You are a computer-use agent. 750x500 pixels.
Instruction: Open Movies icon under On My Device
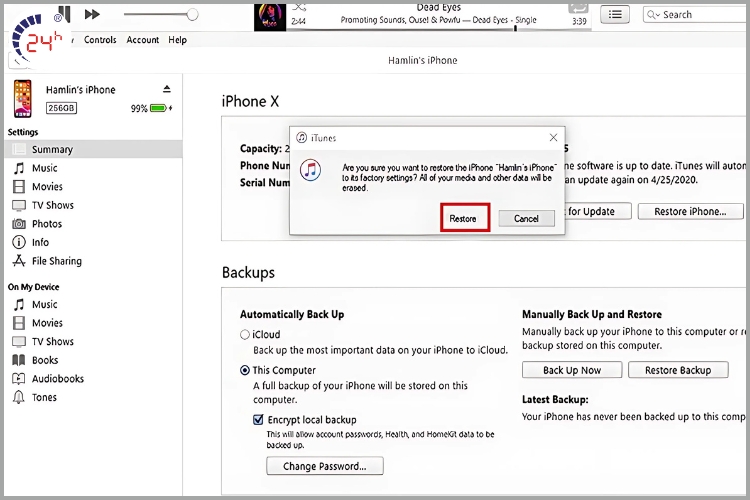[x=19, y=323]
